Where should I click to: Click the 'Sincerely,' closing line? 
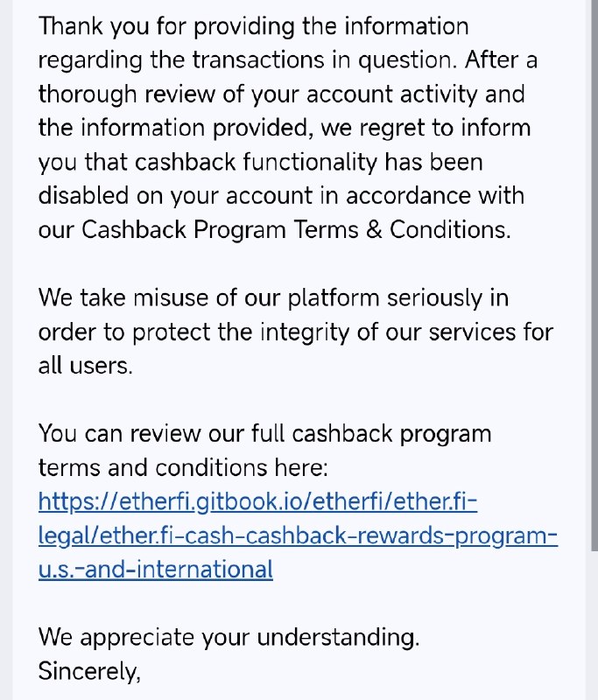pos(89,671)
